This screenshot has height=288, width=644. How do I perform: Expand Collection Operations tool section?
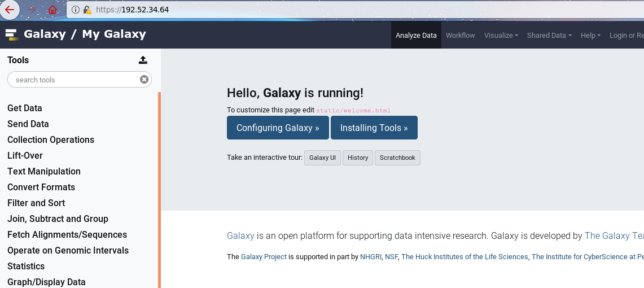pos(51,139)
